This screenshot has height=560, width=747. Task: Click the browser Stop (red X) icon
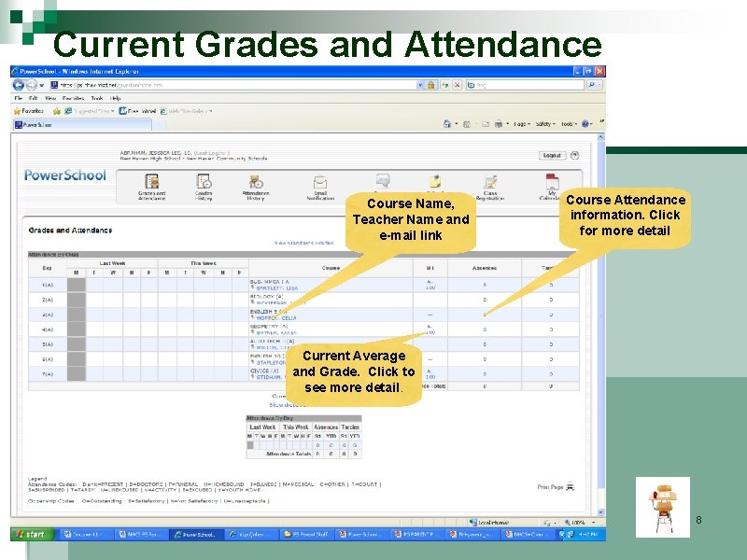point(458,85)
